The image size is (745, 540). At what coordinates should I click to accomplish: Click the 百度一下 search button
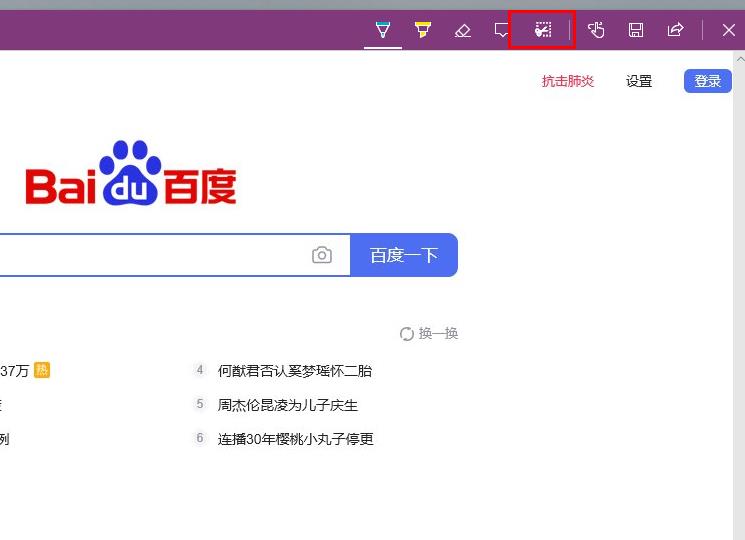pyautogui.click(x=404, y=255)
